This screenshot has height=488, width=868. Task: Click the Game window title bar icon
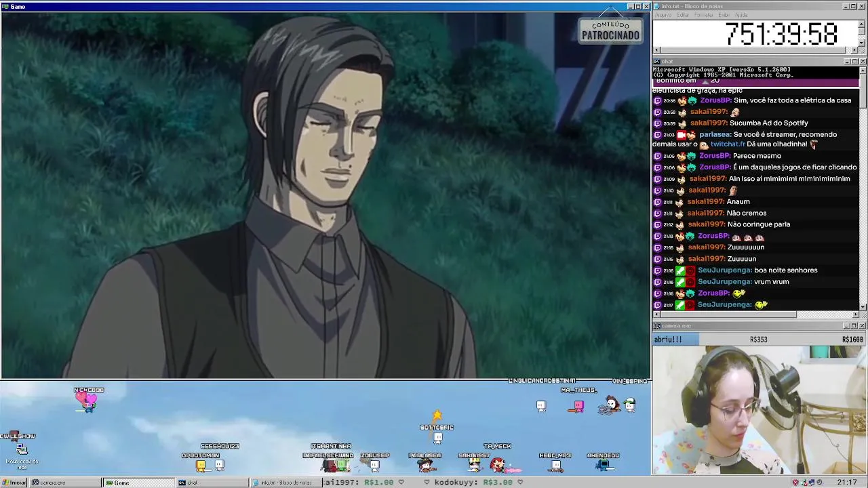coord(5,6)
